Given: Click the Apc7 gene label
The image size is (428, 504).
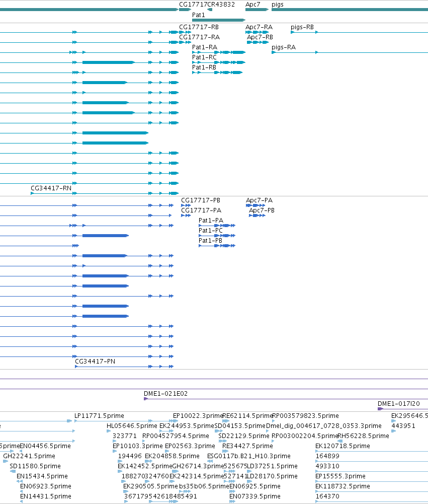Looking at the screenshot, I should [252, 5].
